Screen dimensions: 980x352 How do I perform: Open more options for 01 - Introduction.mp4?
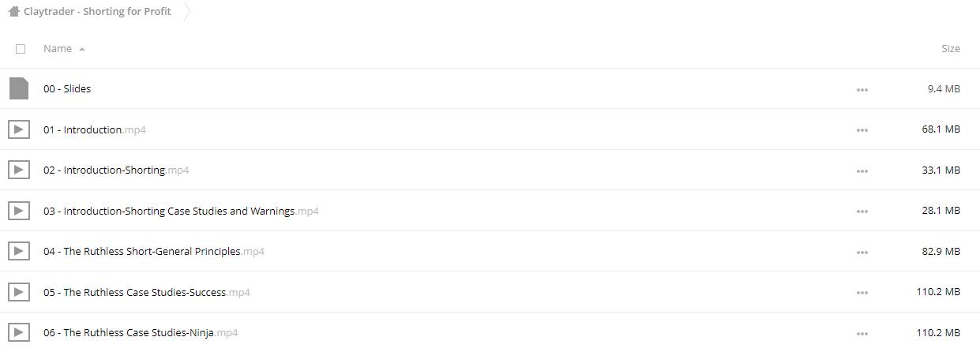(862, 130)
